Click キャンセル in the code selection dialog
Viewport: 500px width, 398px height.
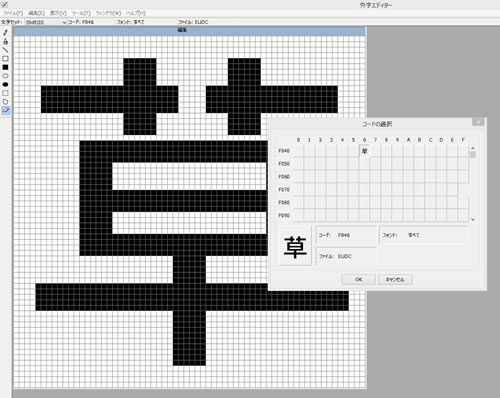pyautogui.click(x=395, y=279)
